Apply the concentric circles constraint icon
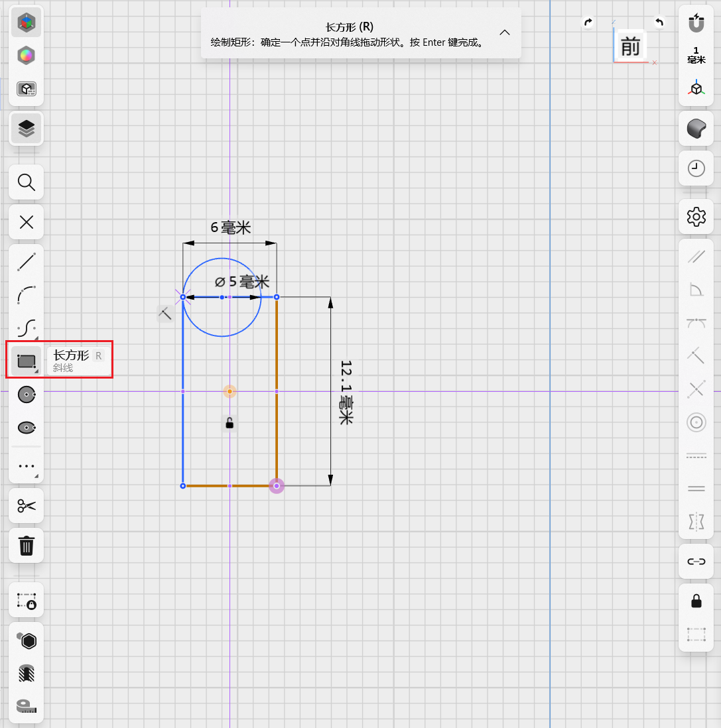The height and width of the screenshot is (728, 721). tap(696, 422)
